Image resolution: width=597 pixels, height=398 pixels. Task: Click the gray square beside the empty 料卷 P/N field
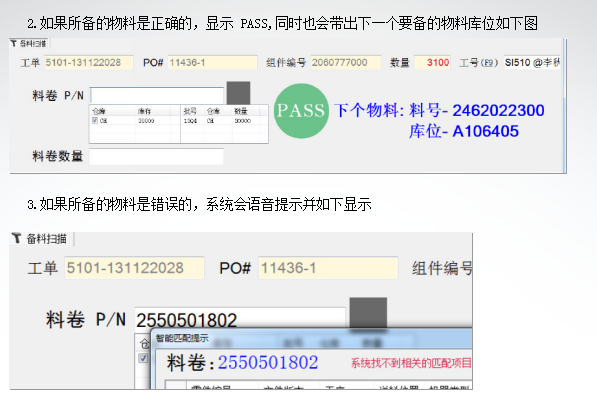point(238,93)
